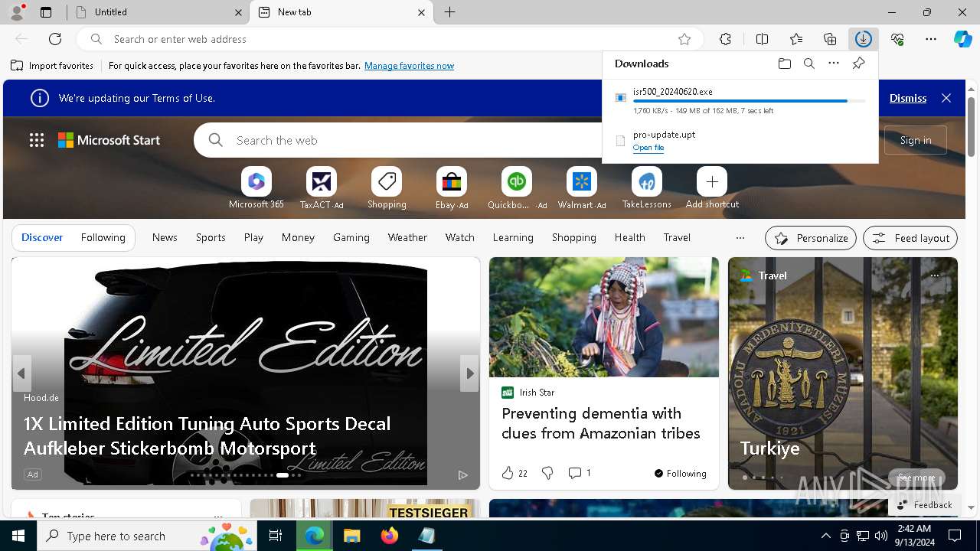
Task: Open more options in Downloads panel
Action: tap(834, 64)
